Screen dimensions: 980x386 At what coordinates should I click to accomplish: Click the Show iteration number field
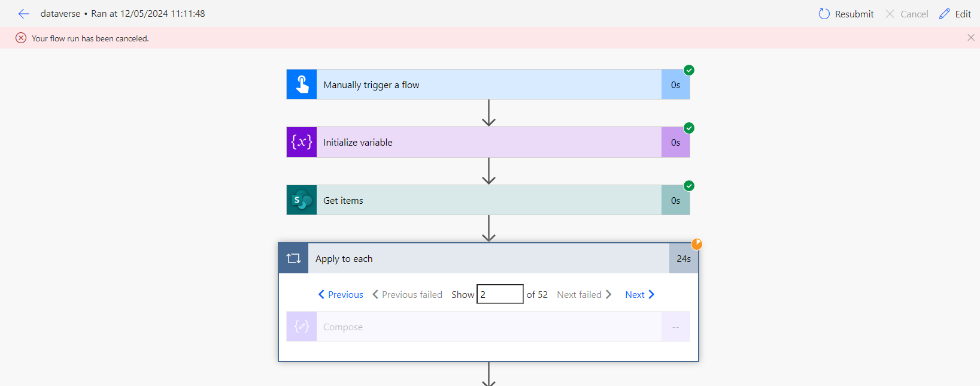[500, 294]
